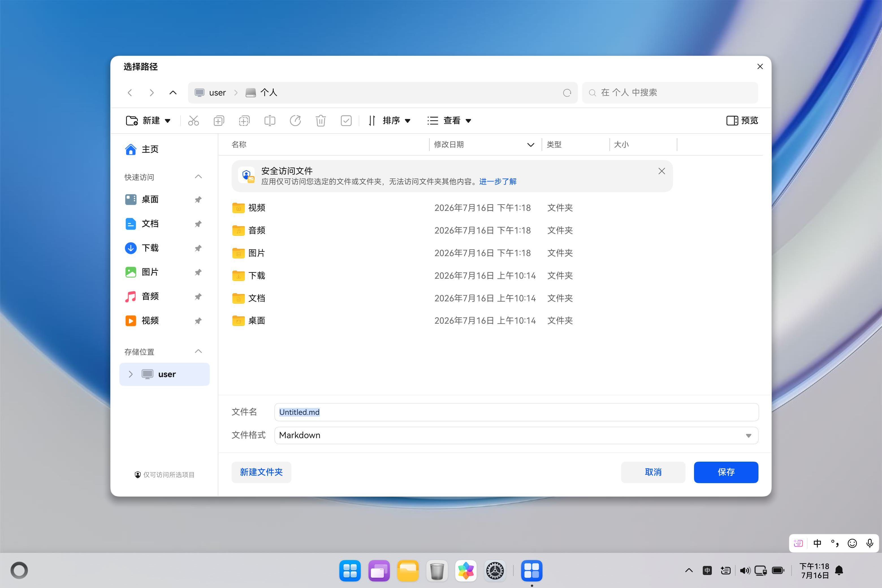Click the Select-all checkmark icon in toolbar
The image size is (882, 588).
point(346,120)
